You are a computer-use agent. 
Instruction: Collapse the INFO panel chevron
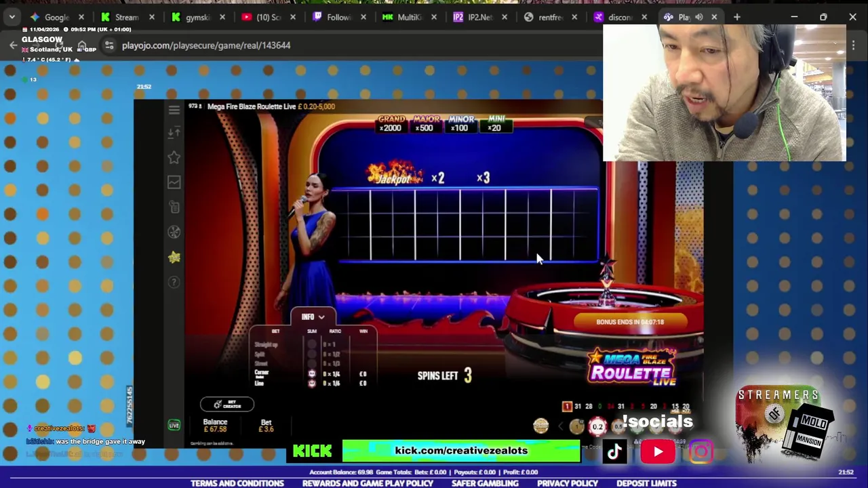tap(321, 317)
